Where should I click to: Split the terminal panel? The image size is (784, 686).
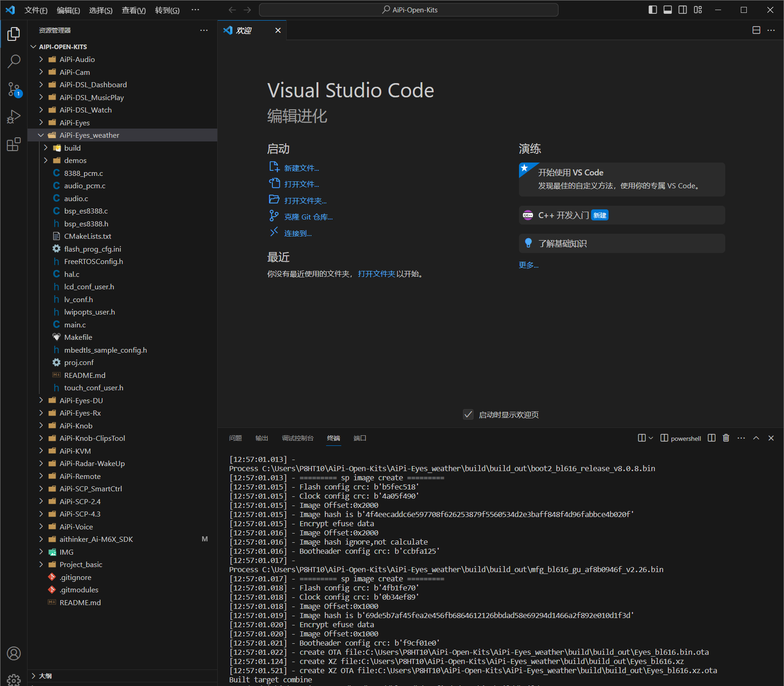click(712, 438)
